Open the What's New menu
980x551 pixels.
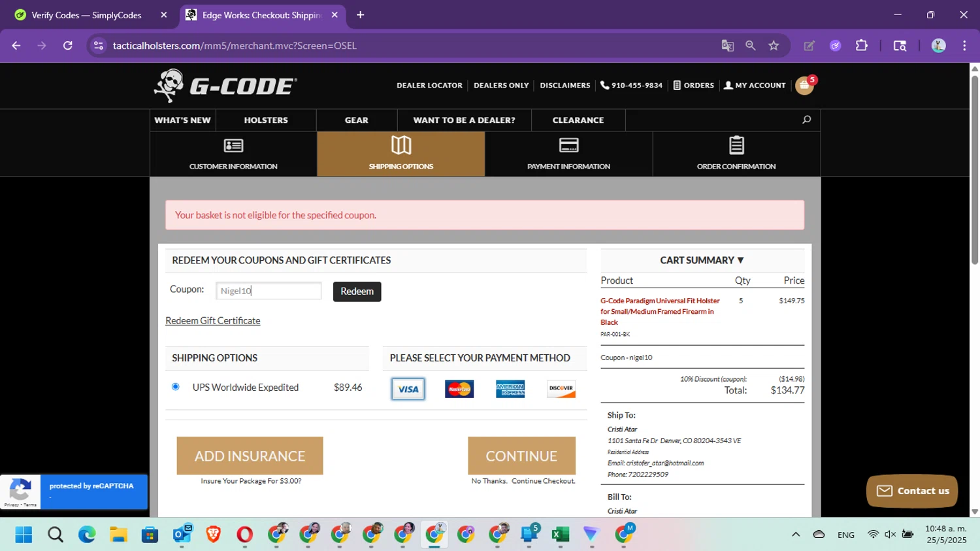pos(182,120)
